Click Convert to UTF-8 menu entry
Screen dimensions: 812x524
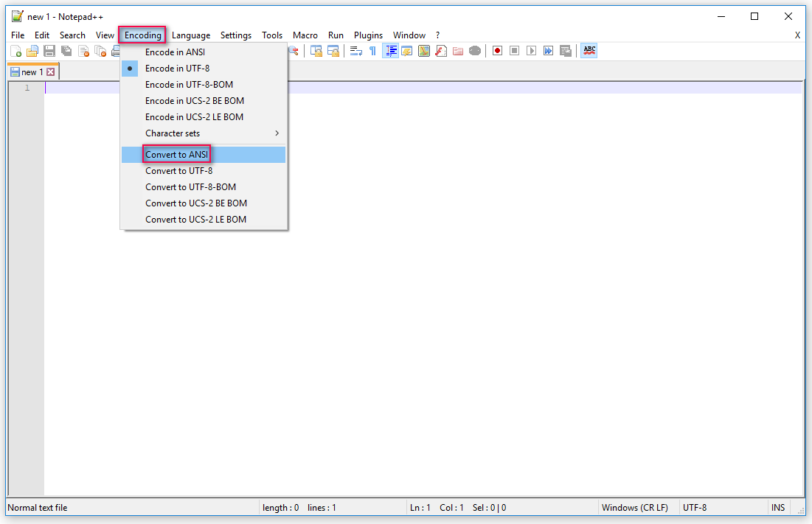pos(203,171)
